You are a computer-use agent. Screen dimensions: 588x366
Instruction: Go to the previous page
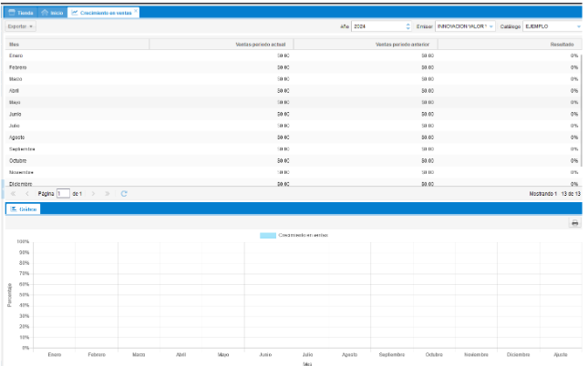[x=27, y=194]
